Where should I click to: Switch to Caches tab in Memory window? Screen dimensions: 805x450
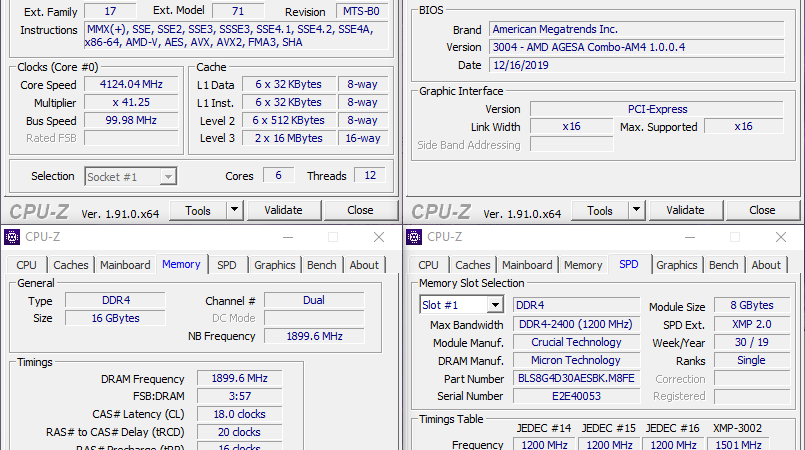tap(71, 265)
